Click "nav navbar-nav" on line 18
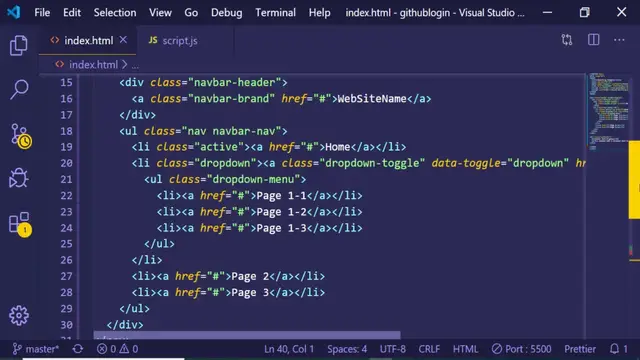The height and width of the screenshot is (360, 640). point(231,131)
